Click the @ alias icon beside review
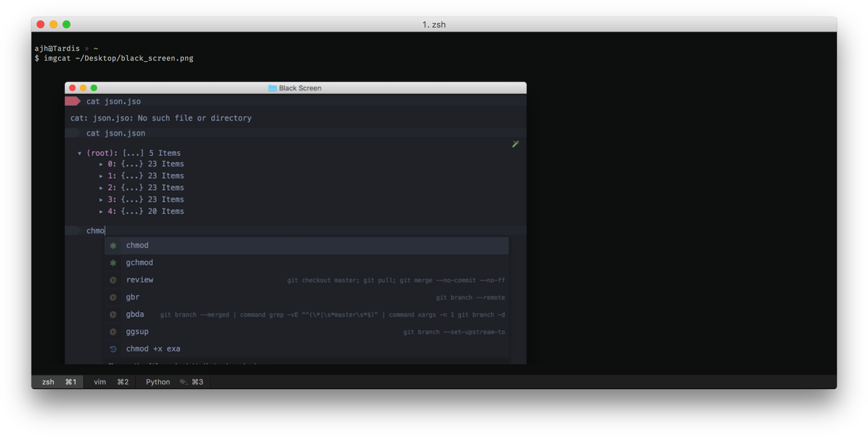 [x=113, y=280]
